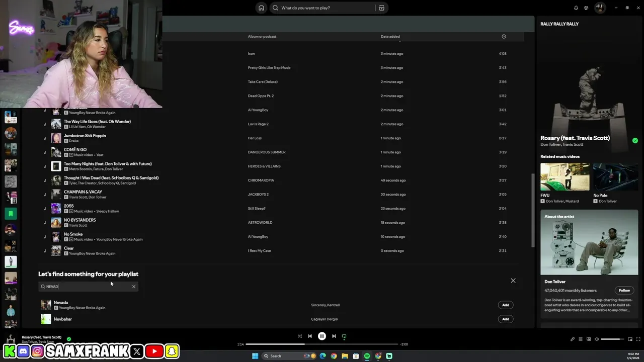The width and height of the screenshot is (644, 362).
Task: Open the album link 'Her Loss'
Action: (x=255, y=138)
